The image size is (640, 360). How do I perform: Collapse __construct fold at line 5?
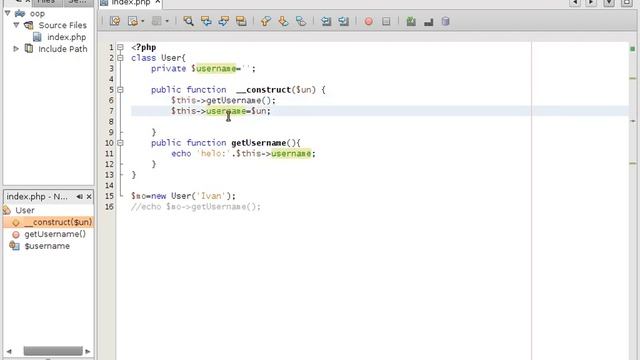120,90
